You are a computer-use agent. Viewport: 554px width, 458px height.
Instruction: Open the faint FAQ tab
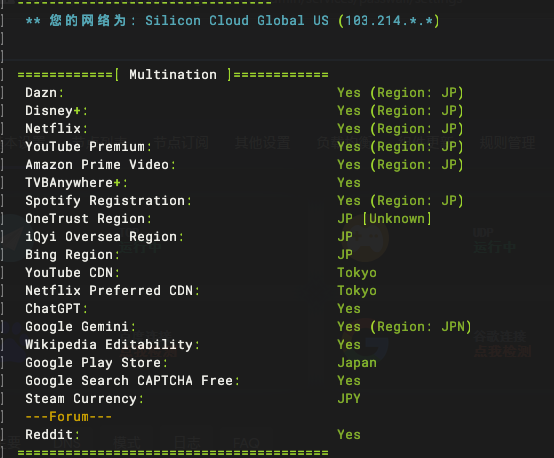tap(247, 443)
